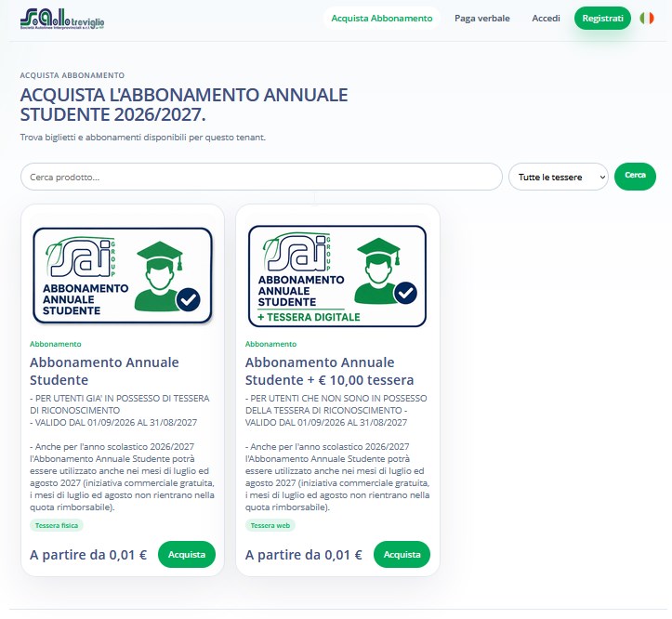
Task: Click Acquista on Tessera web card
Action: [x=402, y=554]
